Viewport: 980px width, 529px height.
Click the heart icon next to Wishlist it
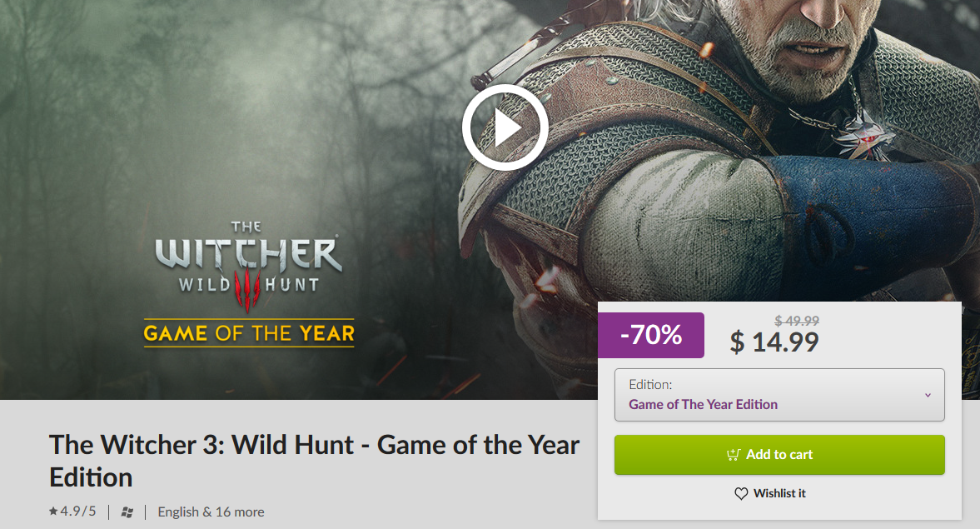pos(741,493)
